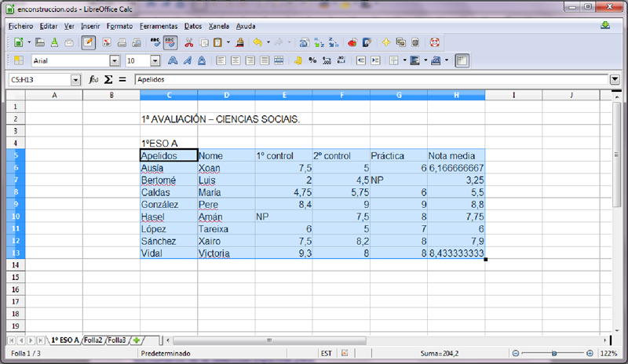Screen dimensions: 628x364
Task: Open the Name Box dropdown arrow
Action: coord(75,79)
